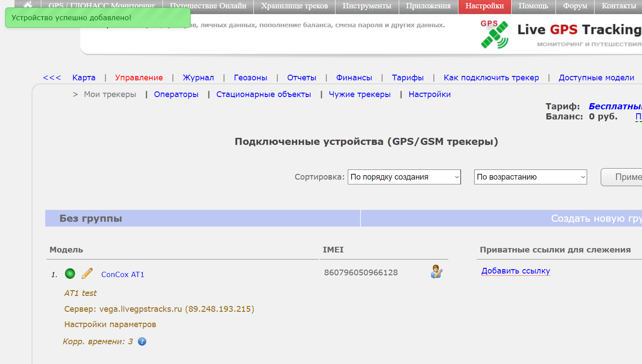The image size is (642, 364).
Task: Click the user icon next to the IMEI
Action: [436, 272]
